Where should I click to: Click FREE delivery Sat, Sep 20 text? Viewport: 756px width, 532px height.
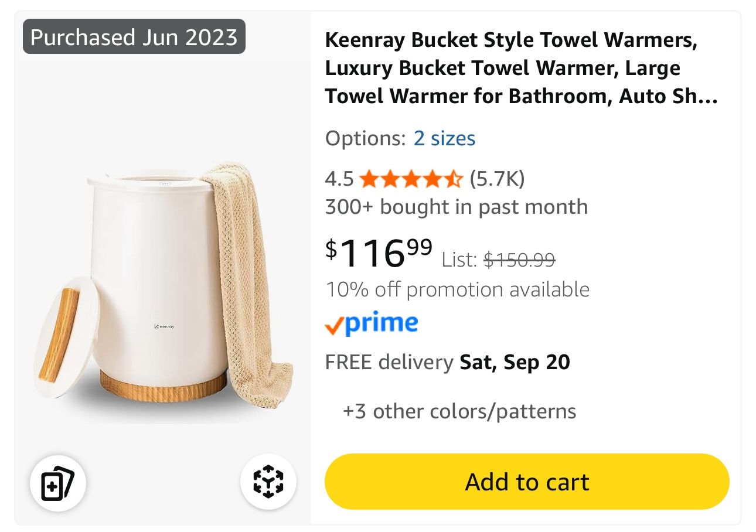tap(448, 362)
